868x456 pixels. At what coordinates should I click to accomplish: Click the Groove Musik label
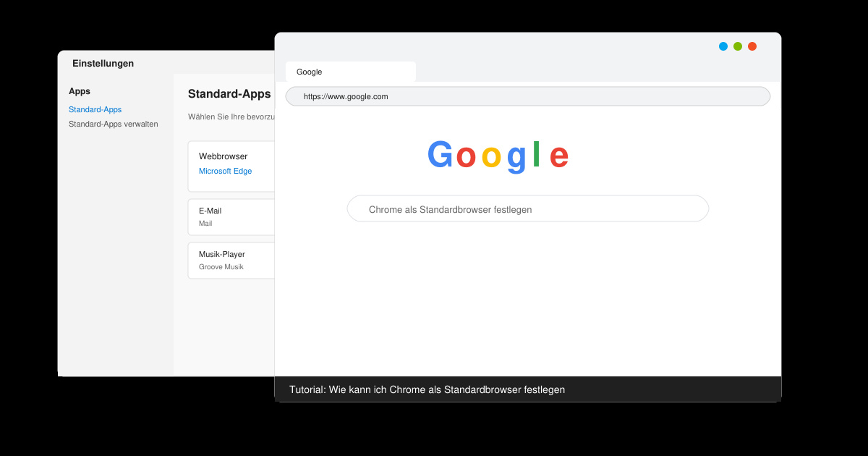[x=221, y=267]
